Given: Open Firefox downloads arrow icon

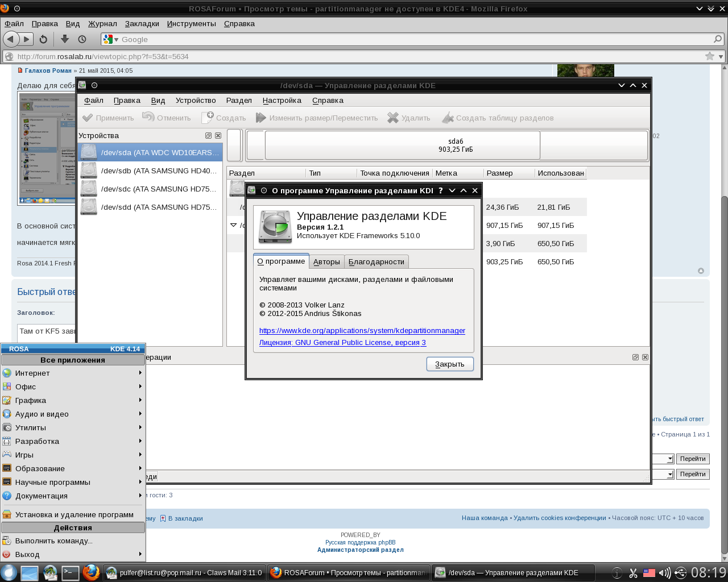Looking at the screenshot, I should [x=65, y=39].
